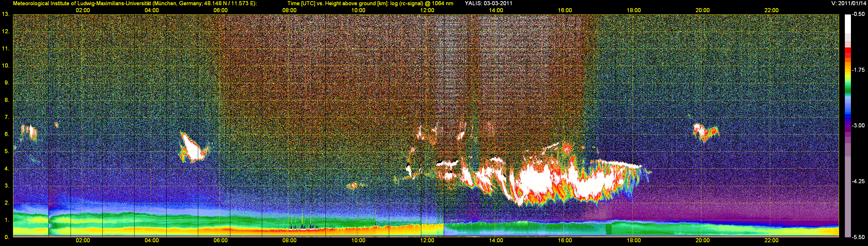Click the 14:00 label on the top time axis
Viewport: 868px width, 246px height.
tap(496, 10)
